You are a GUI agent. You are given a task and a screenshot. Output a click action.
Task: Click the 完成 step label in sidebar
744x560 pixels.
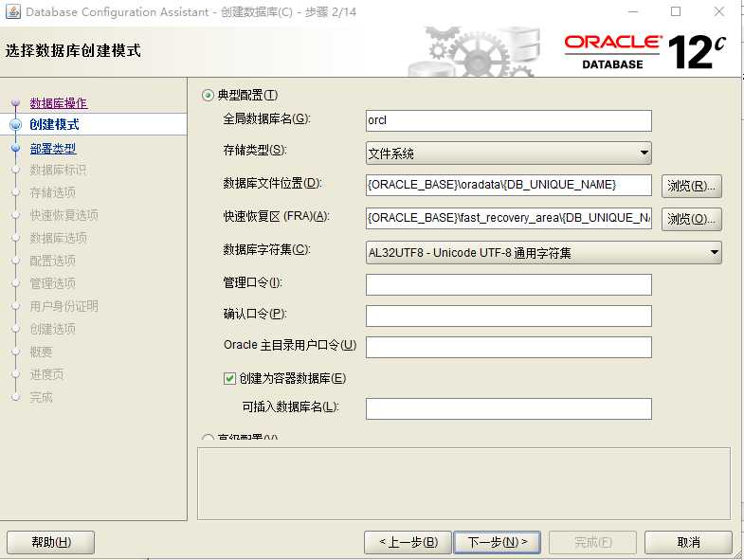point(42,397)
